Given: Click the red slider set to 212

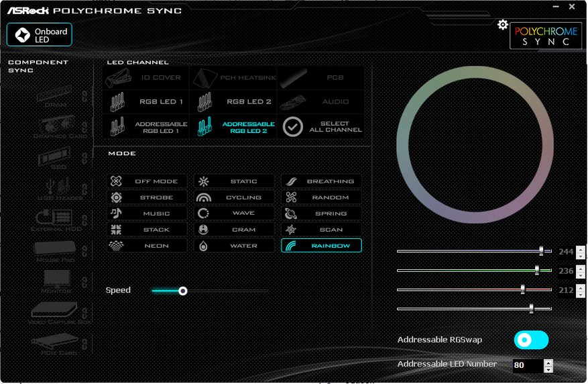Looking at the screenshot, I should [x=474, y=289].
